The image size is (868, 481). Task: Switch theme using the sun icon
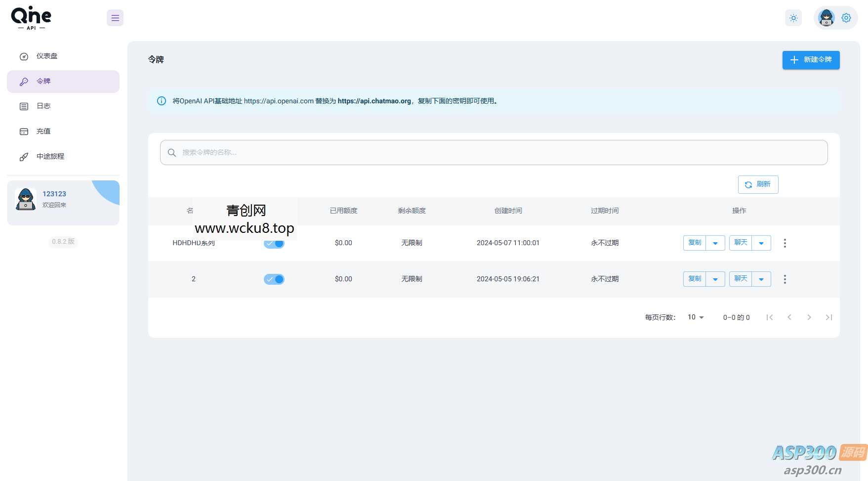pyautogui.click(x=793, y=18)
